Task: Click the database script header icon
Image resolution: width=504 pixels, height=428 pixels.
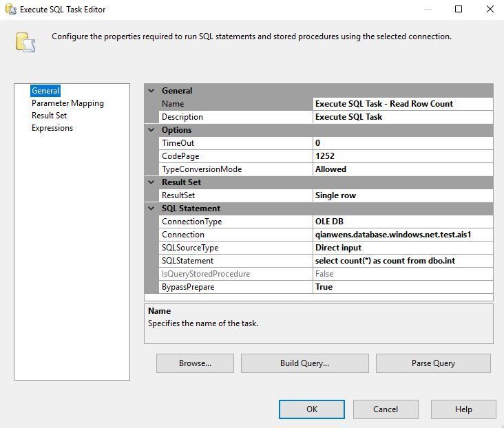Action: click(25, 42)
